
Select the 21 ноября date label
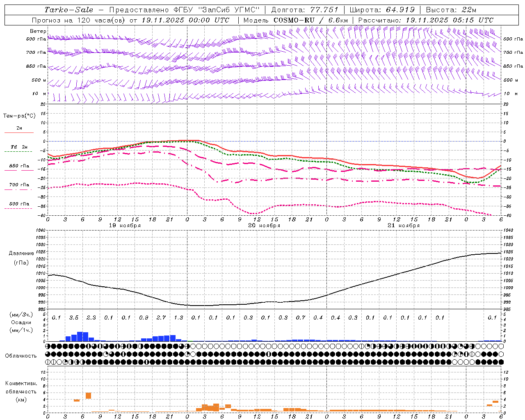(403, 226)
